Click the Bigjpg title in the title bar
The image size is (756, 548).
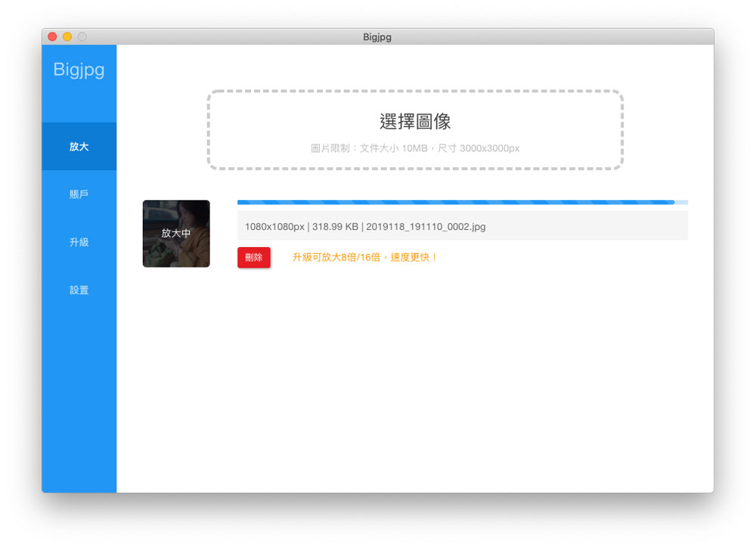pos(377,36)
